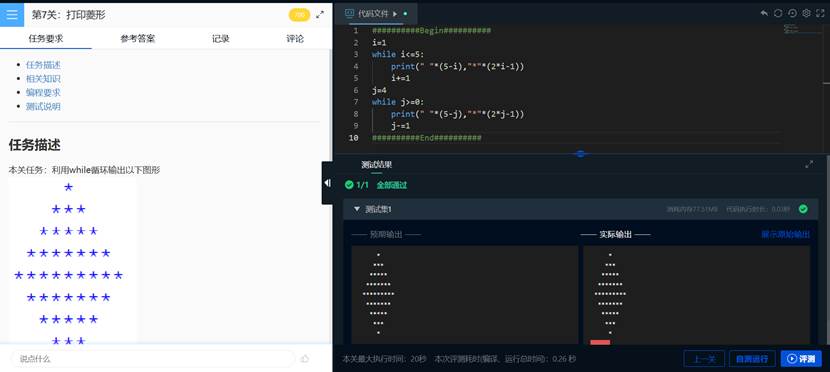
Task: Click the 任务描述 heading
Action: click(34, 145)
